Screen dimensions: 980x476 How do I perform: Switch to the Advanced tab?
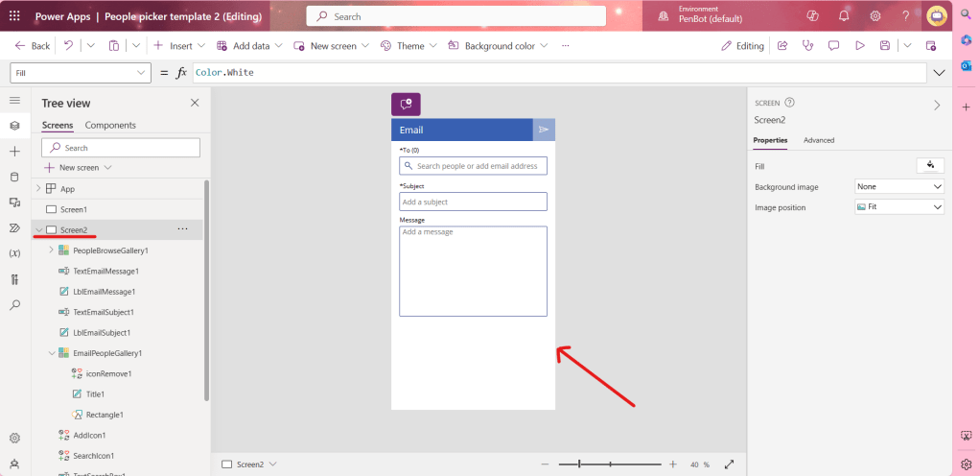tap(818, 140)
